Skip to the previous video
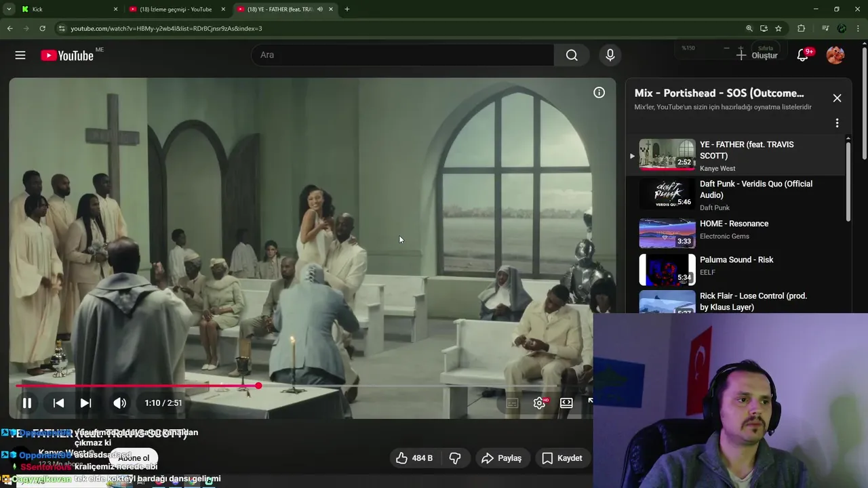The width and height of the screenshot is (868, 488). (x=58, y=403)
